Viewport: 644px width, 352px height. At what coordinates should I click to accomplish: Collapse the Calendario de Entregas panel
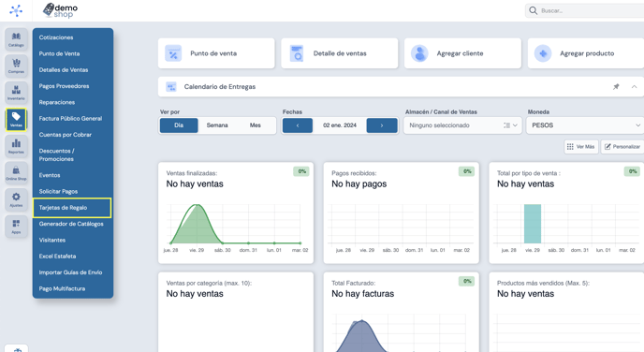[634, 87]
